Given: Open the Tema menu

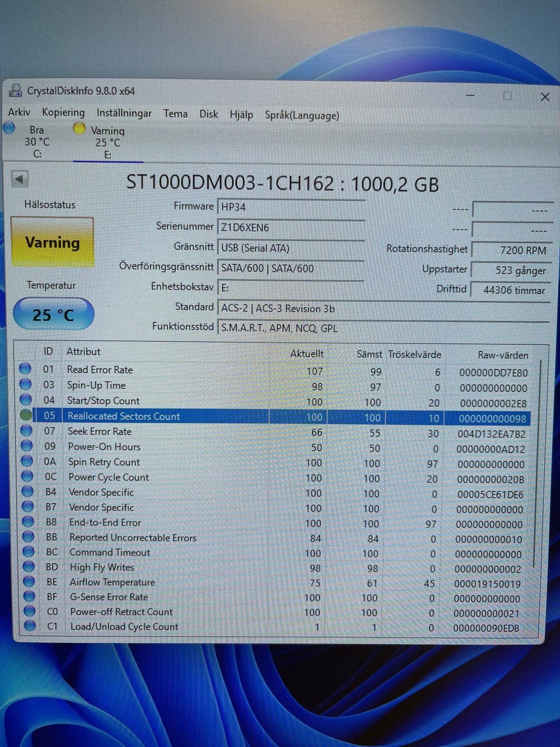Looking at the screenshot, I should pos(175,113).
